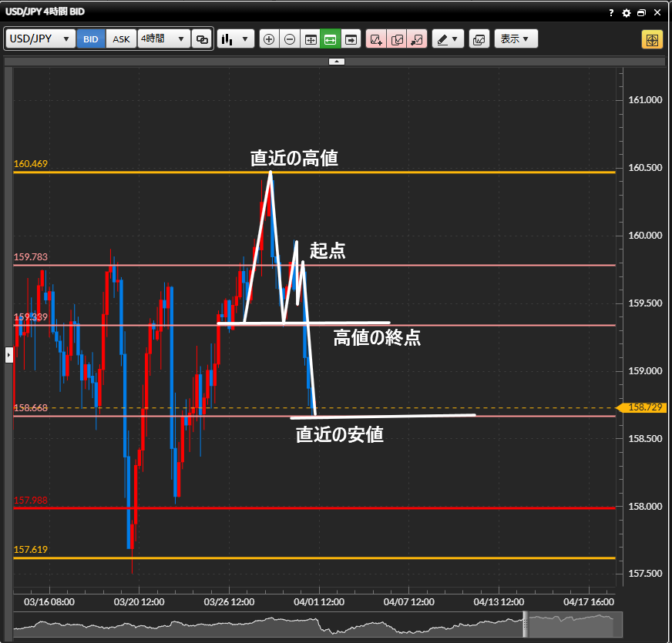Open the USD/JPY currency pair dropdown
This screenshot has width=672, height=643.
(41, 39)
